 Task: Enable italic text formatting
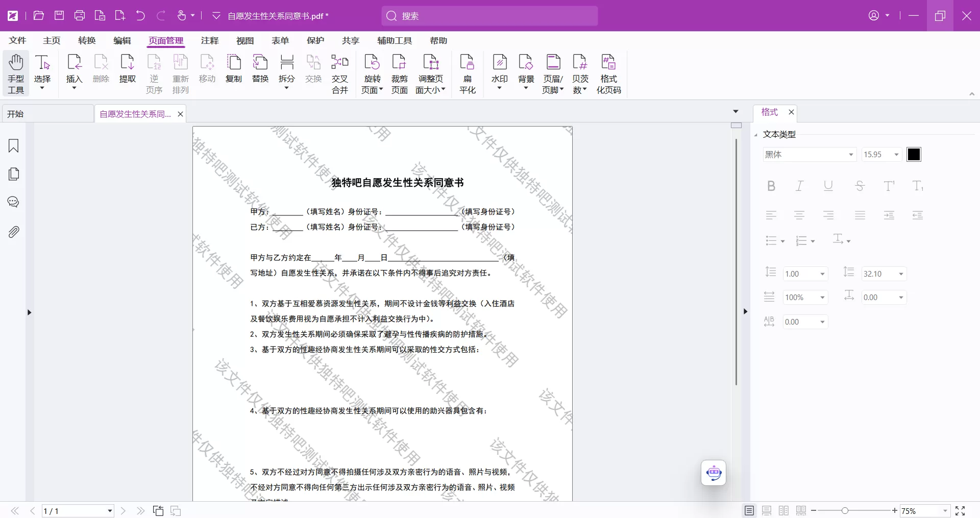coord(799,186)
